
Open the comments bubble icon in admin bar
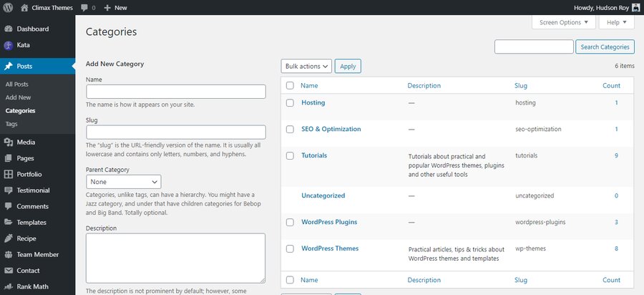tap(84, 8)
